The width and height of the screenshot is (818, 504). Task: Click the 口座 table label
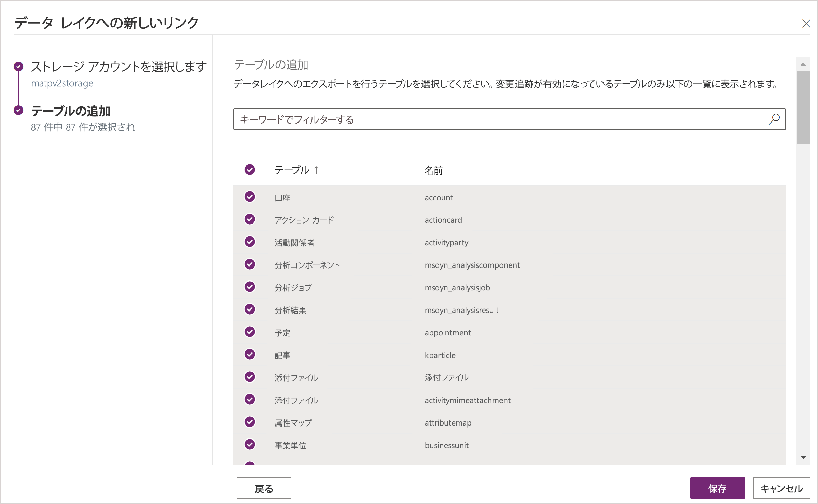coord(282,198)
